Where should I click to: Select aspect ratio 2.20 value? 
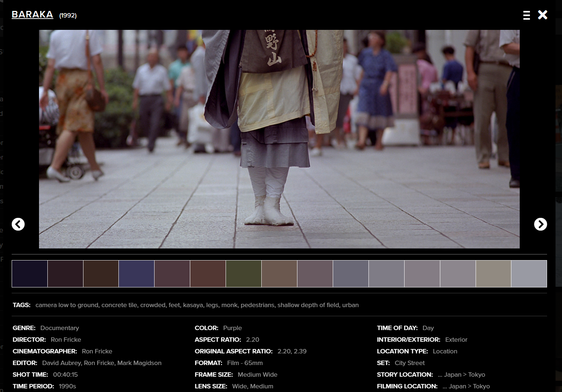pos(253,340)
